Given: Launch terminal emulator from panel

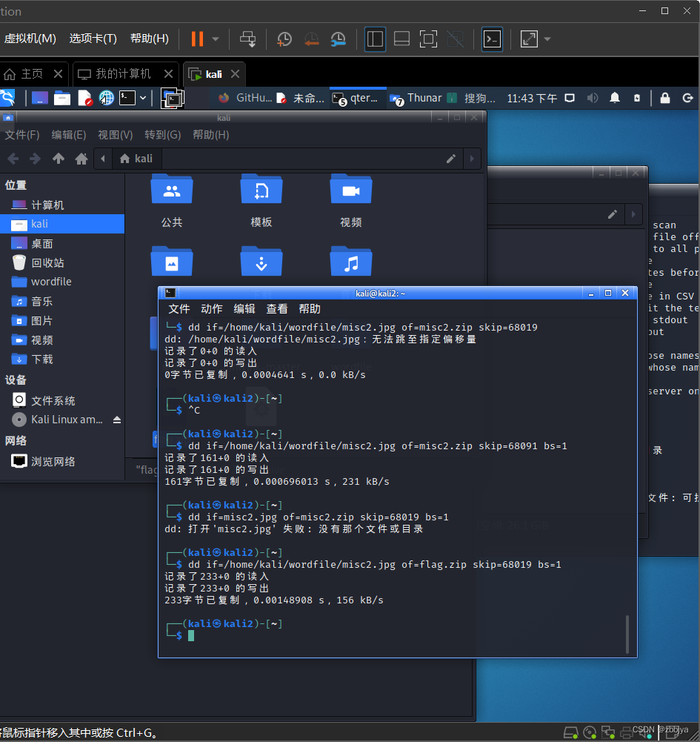Looking at the screenshot, I should click(127, 98).
